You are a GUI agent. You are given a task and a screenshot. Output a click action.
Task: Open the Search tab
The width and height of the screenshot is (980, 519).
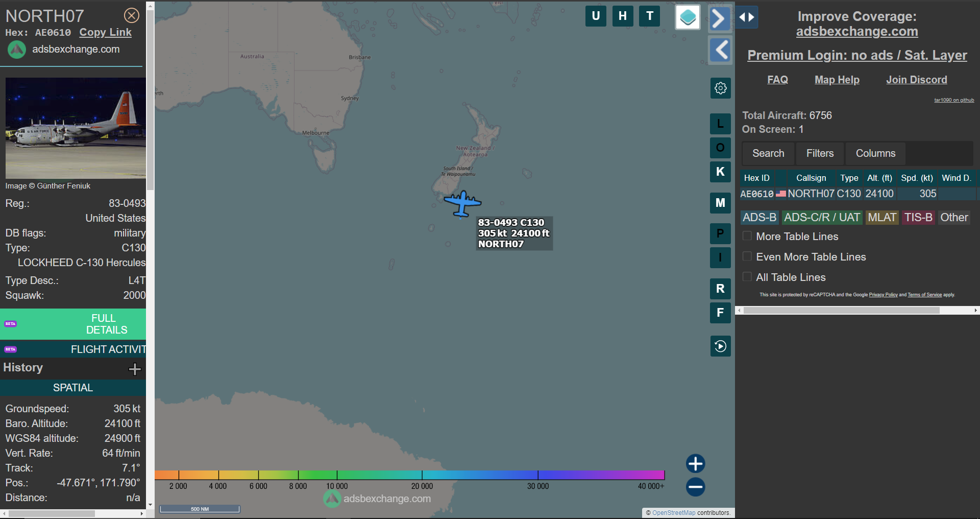click(x=768, y=153)
